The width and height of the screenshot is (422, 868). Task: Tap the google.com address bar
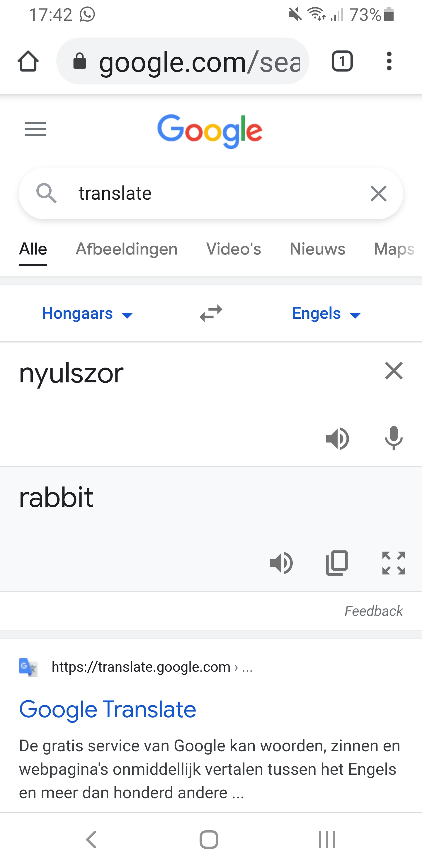tap(183, 61)
